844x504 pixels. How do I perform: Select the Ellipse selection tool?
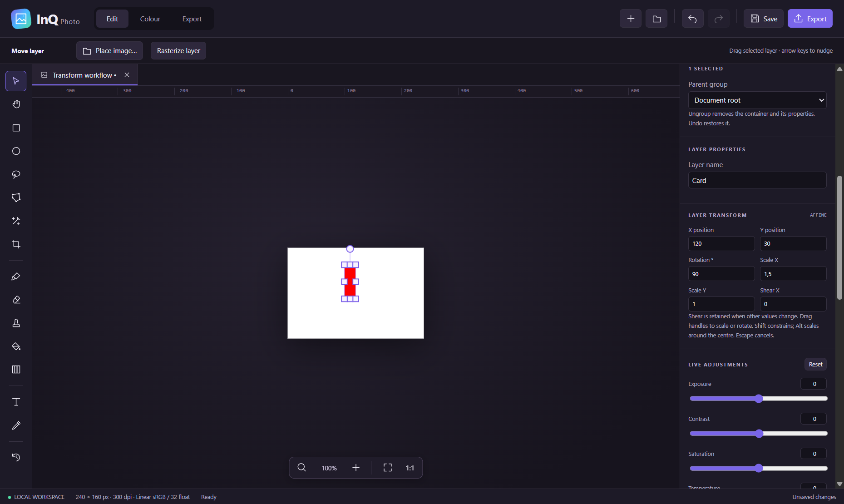(16, 151)
